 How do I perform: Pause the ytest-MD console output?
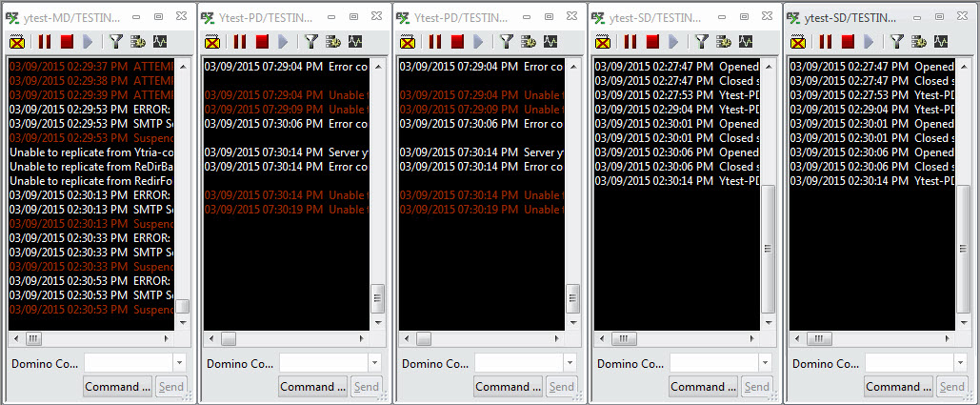pos(44,41)
